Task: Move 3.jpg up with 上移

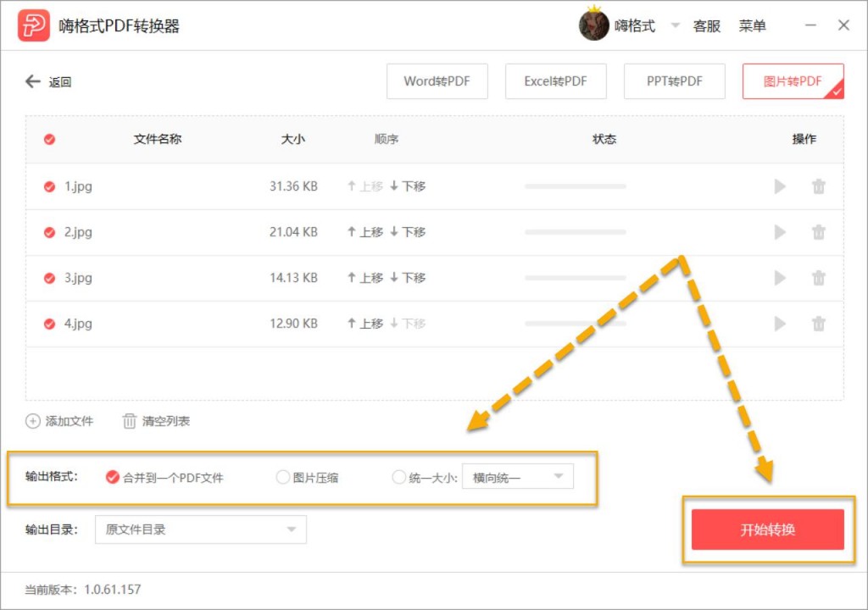Action: click(365, 278)
